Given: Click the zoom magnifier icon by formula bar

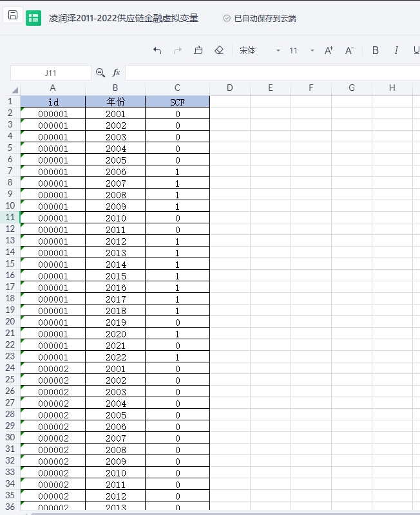Looking at the screenshot, I should coord(100,73).
